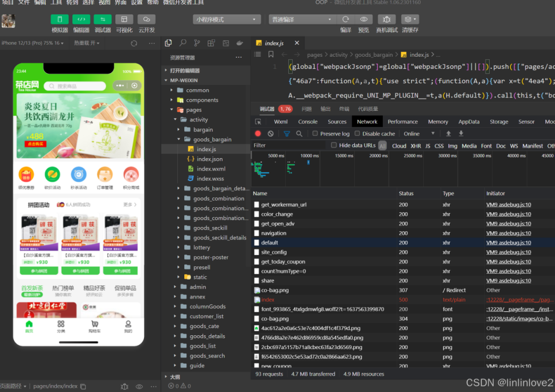The width and height of the screenshot is (555, 392).
Task: Open the visualization panel
Action: tap(124, 20)
